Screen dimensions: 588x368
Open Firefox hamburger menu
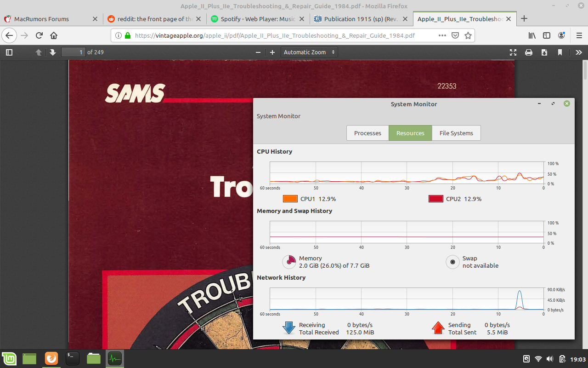[579, 35]
